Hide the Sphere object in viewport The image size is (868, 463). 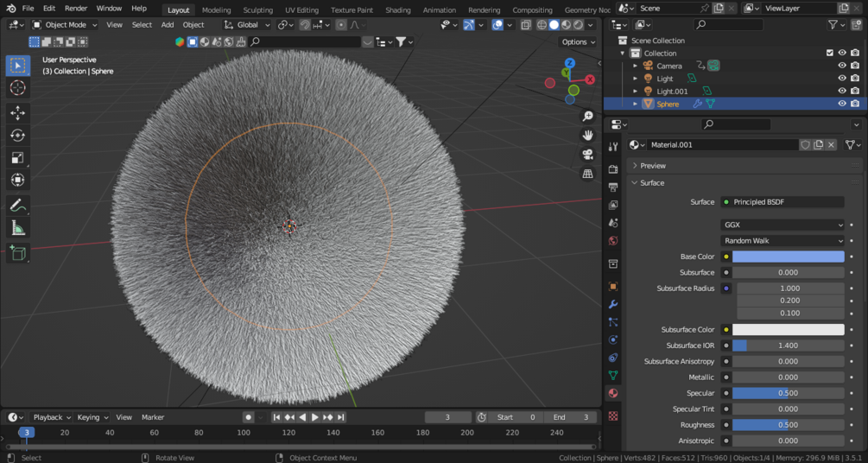pyautogui.click(x=842, y=104)
